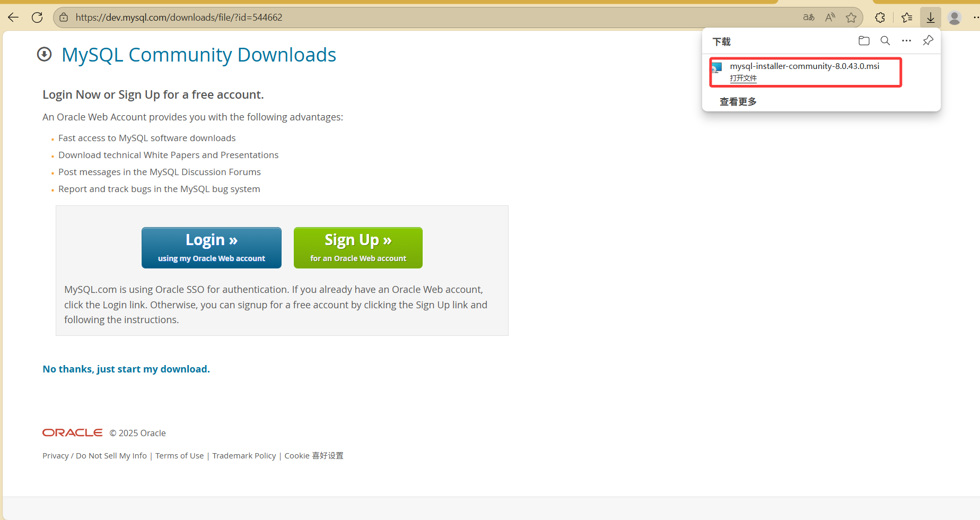Image resolution: width=980 pixels, height=520 pixels.
Task: Select '© 2025 Oracle' copyright text
Action: pos(138,434)
